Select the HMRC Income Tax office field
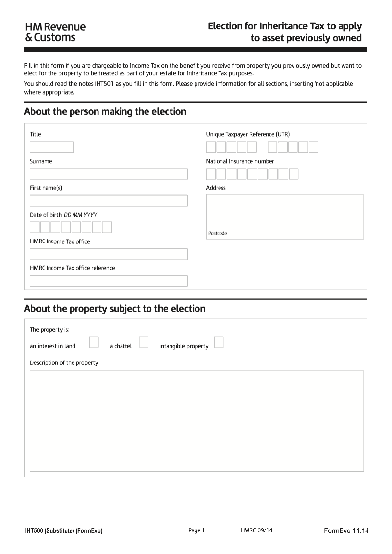Viewport: 392px width, 554px height. click(x=109, y=254)
